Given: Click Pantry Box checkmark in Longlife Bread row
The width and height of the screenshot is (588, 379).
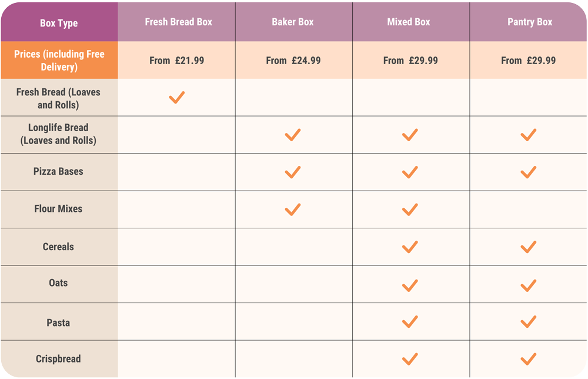Looking at the screenshot, I should [529, 135].
